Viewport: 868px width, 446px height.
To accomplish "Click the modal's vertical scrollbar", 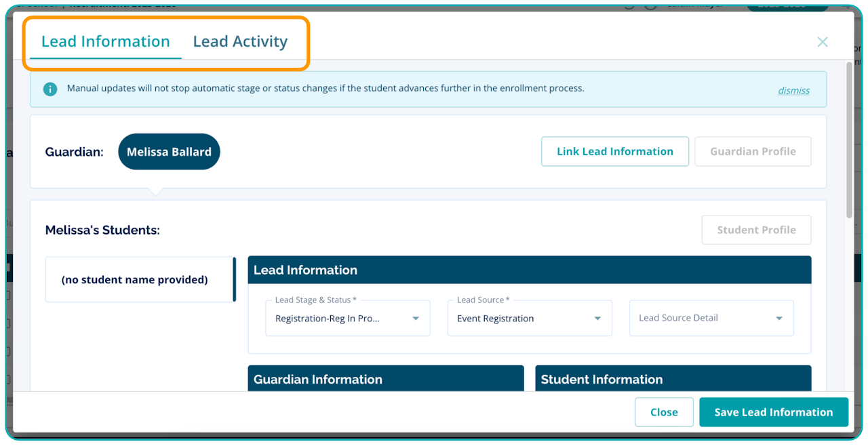I will coord(848,140).
